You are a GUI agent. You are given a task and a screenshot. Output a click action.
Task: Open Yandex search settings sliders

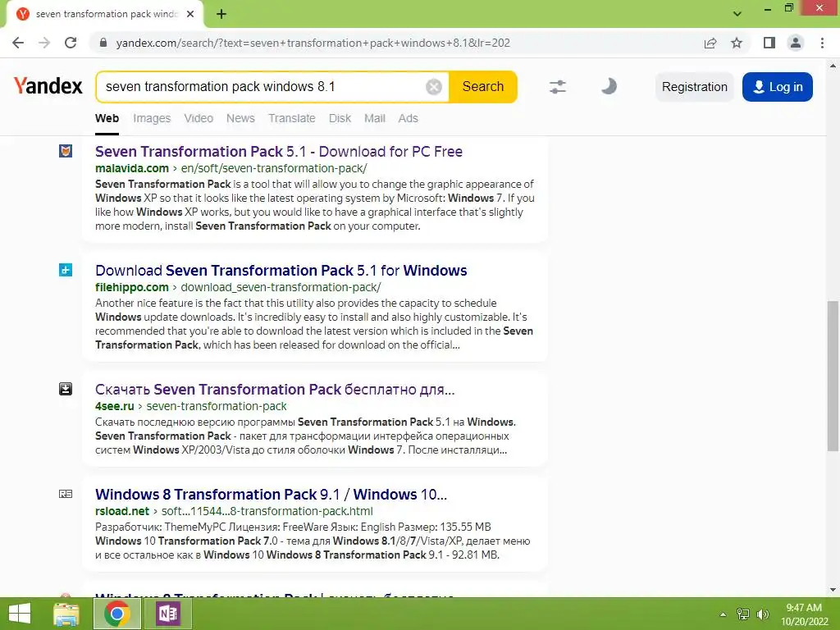click(x=558, y=86)
